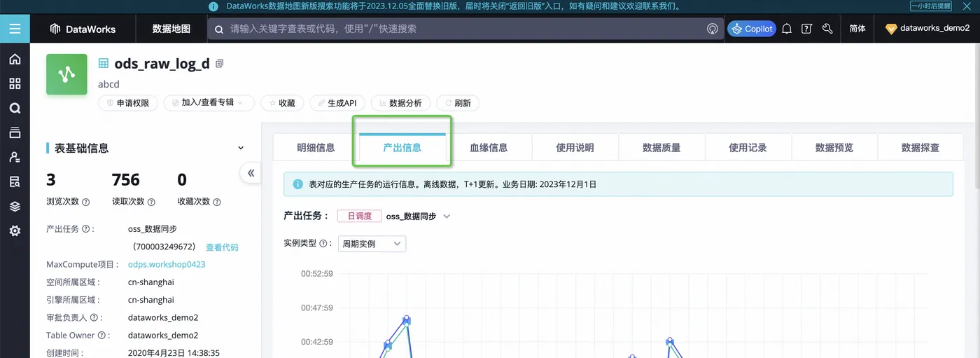The image size is (980, 358).
Task: Open the dataworks_demo2 account menu
Action: point(927,29)
